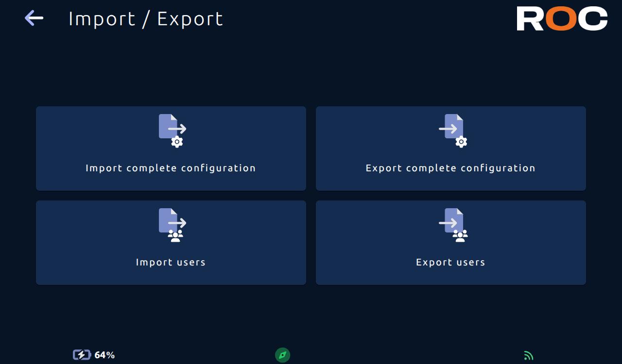Click the green wireless signal icon
The width and height of the screenshot is (622, 364).
[x=529, y=356]
